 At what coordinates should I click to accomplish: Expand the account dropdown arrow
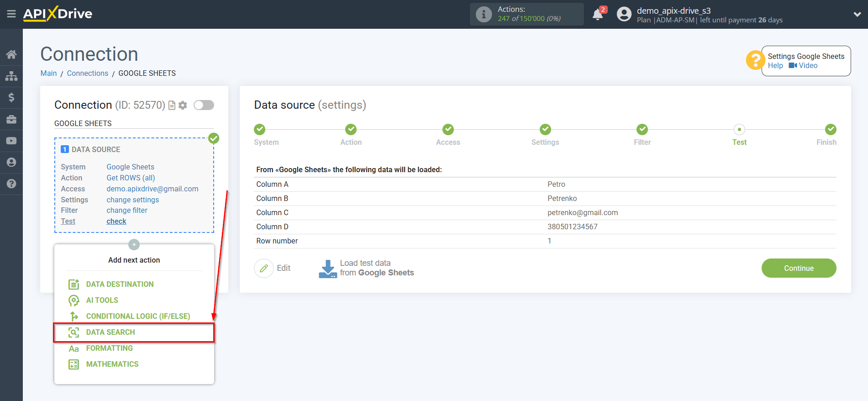click(x=857, y=14)
